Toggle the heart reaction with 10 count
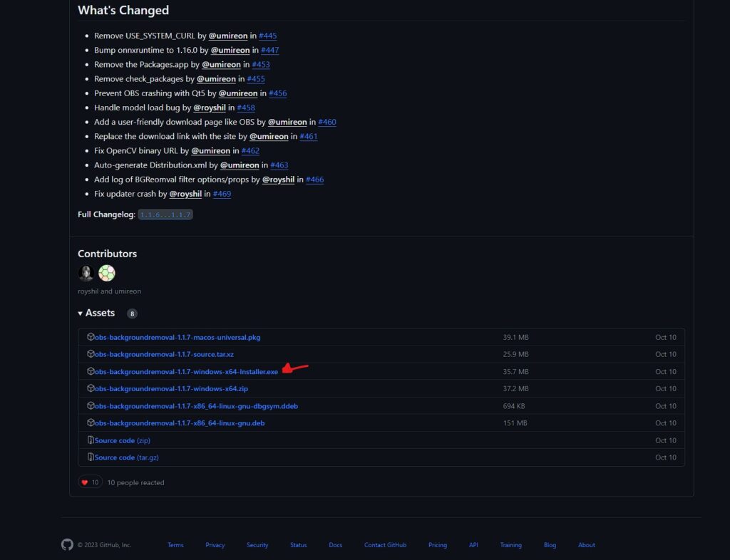Viewport: 730px width, 560px height. (x=90, y=482)
